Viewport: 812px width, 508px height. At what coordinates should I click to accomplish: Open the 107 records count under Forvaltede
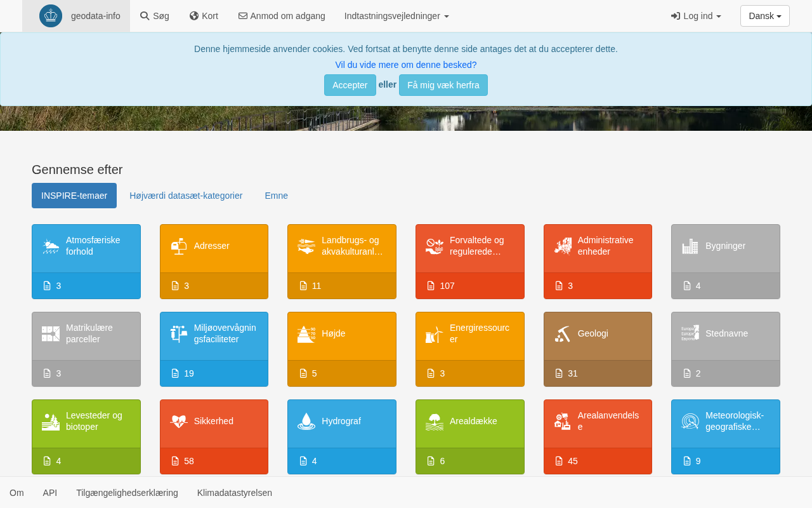[x=447, y=286]
